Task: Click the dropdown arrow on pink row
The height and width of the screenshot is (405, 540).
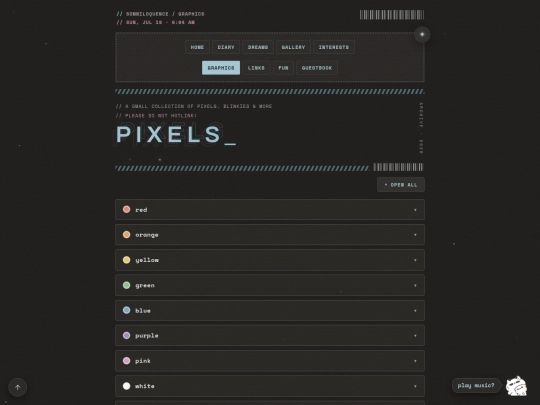Action: tap(415, 361)
